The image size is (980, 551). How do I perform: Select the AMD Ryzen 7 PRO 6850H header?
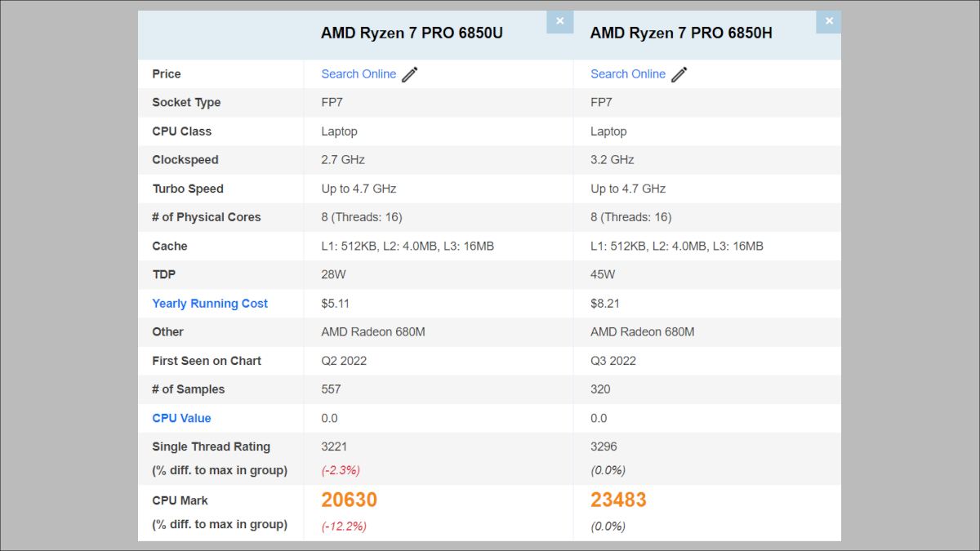point(680,32)
